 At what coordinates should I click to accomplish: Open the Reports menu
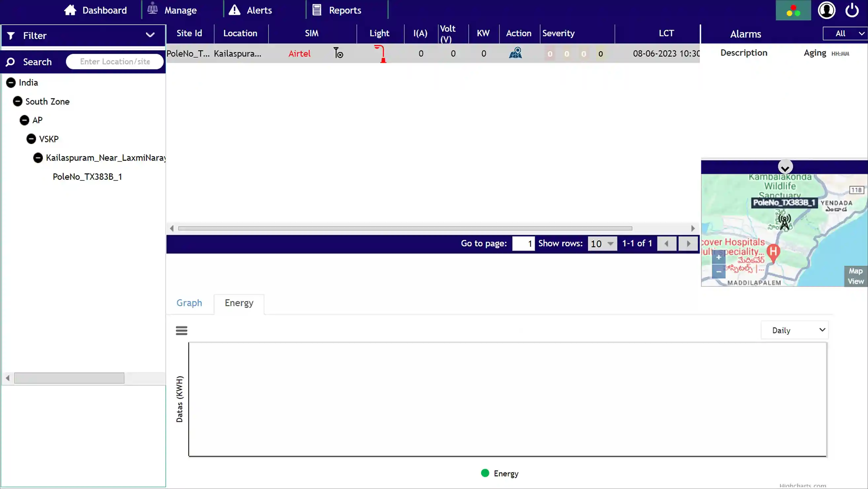(x=337, y=11)
